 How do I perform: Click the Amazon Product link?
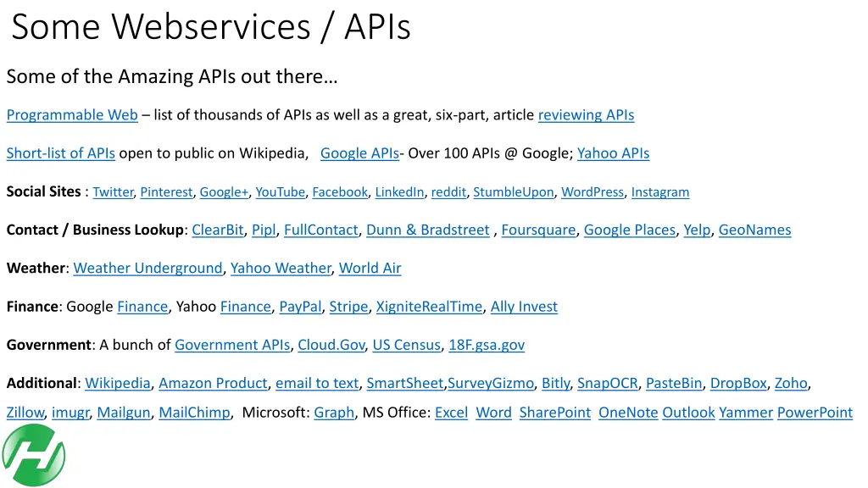point(213,384)
